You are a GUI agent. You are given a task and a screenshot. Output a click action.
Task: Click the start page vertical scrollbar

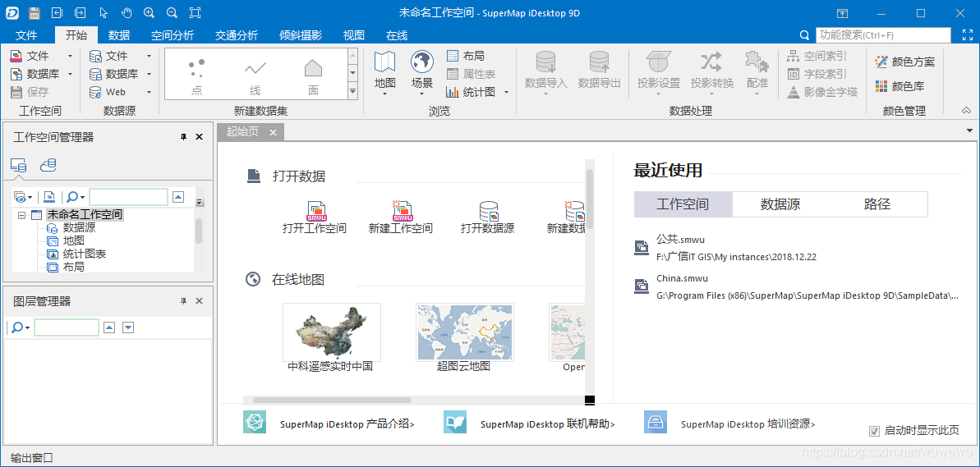[589, 198]
